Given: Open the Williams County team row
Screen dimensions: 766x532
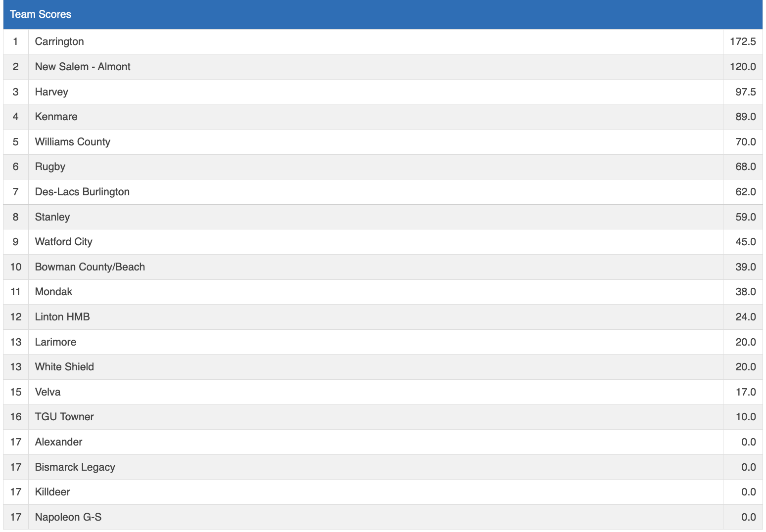Looking at the screenshot, I should 72,142.
